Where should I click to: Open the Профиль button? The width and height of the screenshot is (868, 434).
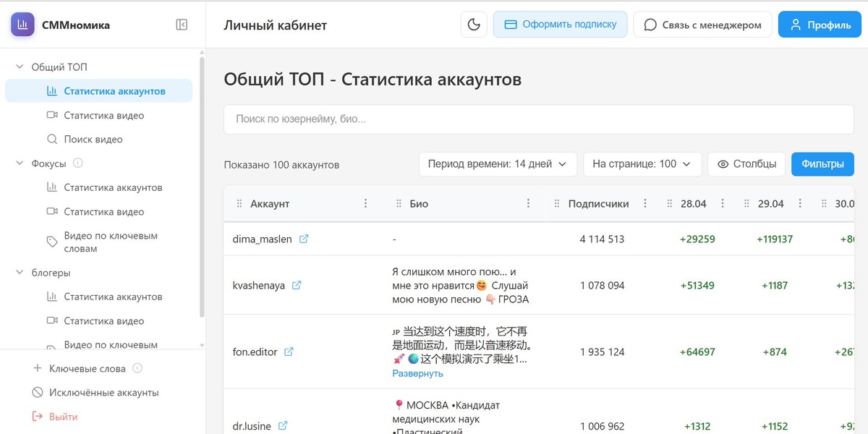coord(820,25)
